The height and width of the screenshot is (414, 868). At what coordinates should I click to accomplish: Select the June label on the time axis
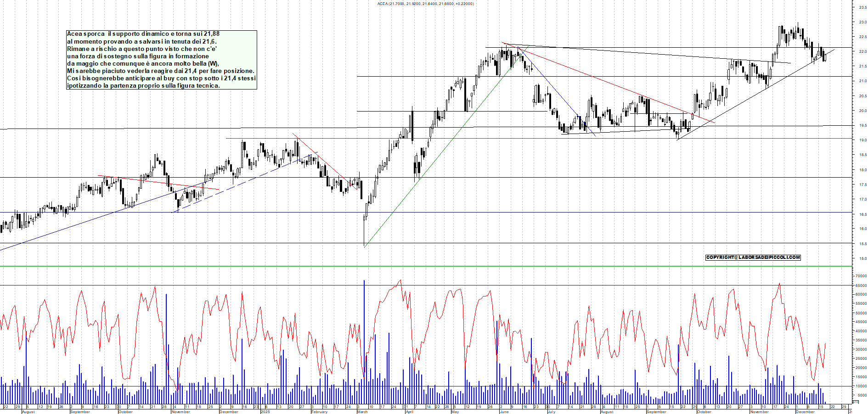(504, 412)
